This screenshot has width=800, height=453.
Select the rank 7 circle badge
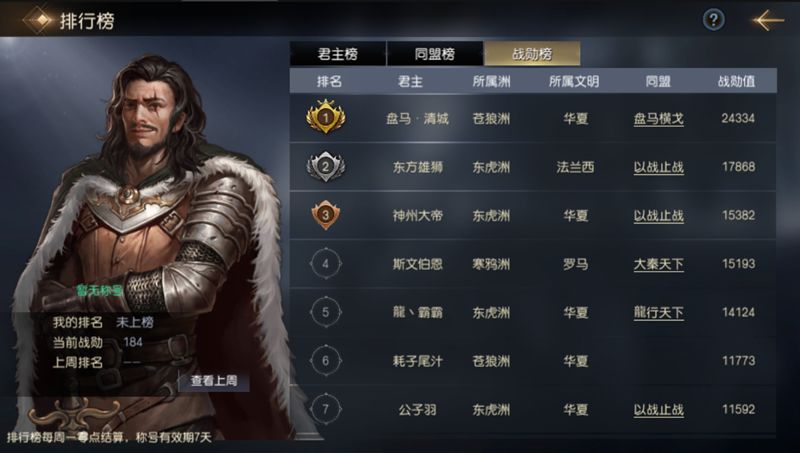click(326, 409)
